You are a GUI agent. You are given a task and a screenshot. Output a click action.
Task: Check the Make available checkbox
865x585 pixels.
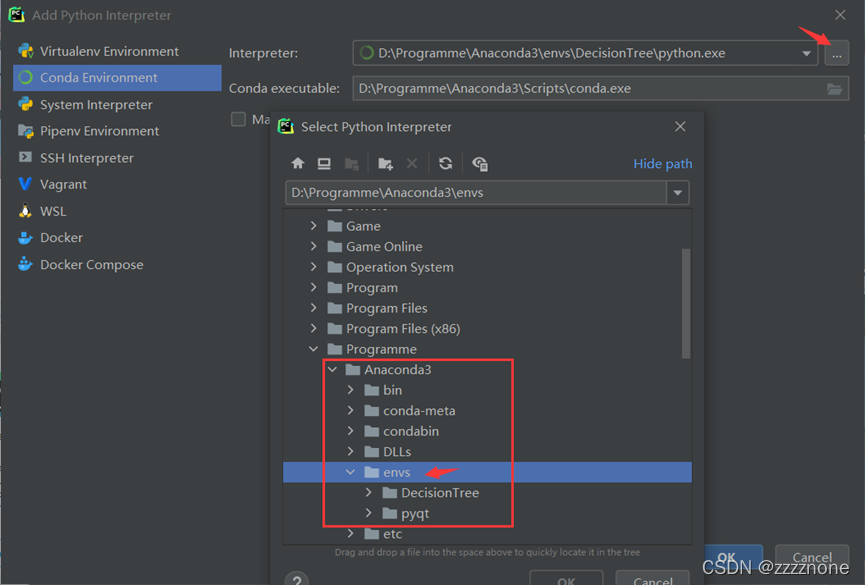(237, 118)
